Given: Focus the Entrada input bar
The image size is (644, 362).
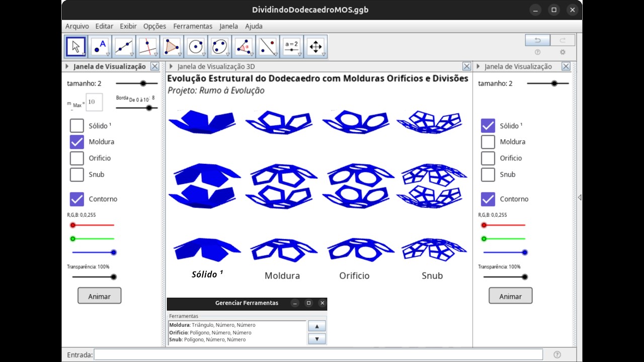Looking at the screenshot, I should tap(318, 354).
